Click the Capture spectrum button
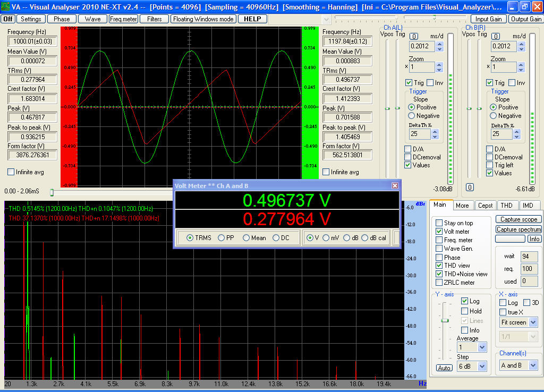Screen dimensions: 544x392 coord(518,229)
